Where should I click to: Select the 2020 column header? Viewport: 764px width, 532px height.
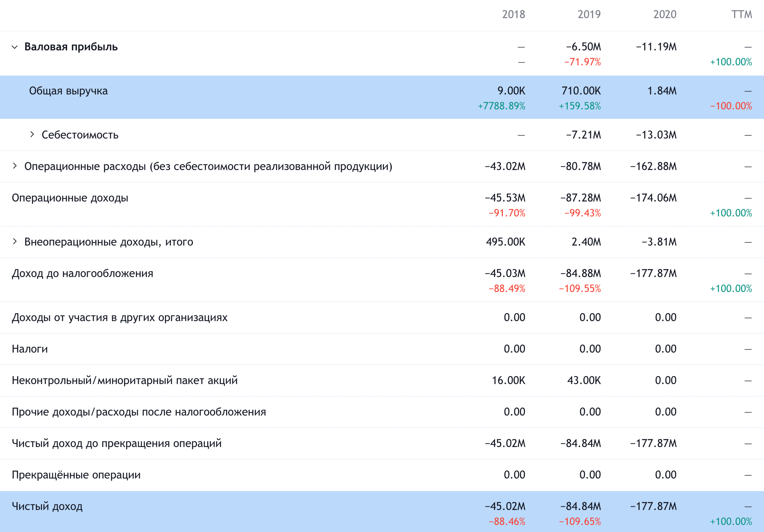coord(665,15)
